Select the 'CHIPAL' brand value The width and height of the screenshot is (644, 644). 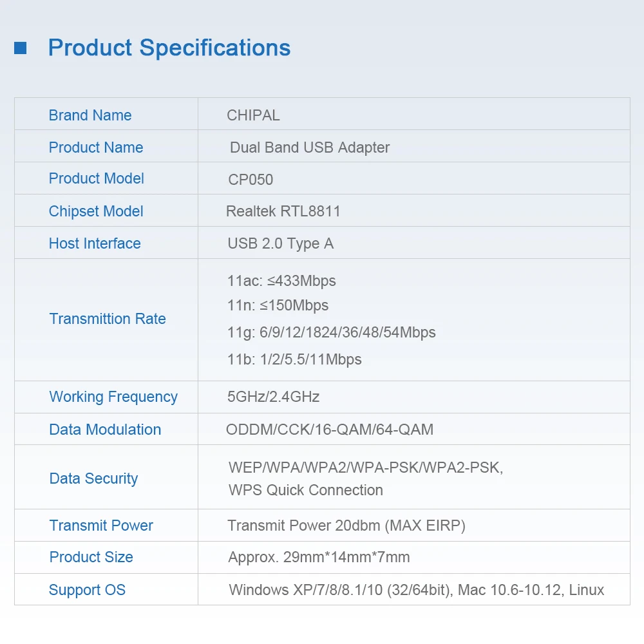point(253,115)
